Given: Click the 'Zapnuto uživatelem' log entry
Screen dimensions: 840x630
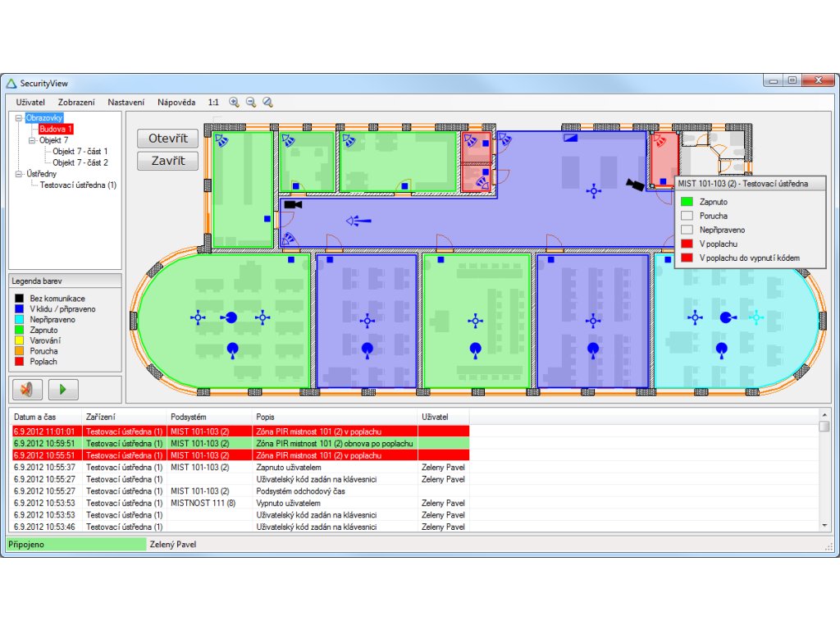Looking at the screenshot, I should click(289, 468).
